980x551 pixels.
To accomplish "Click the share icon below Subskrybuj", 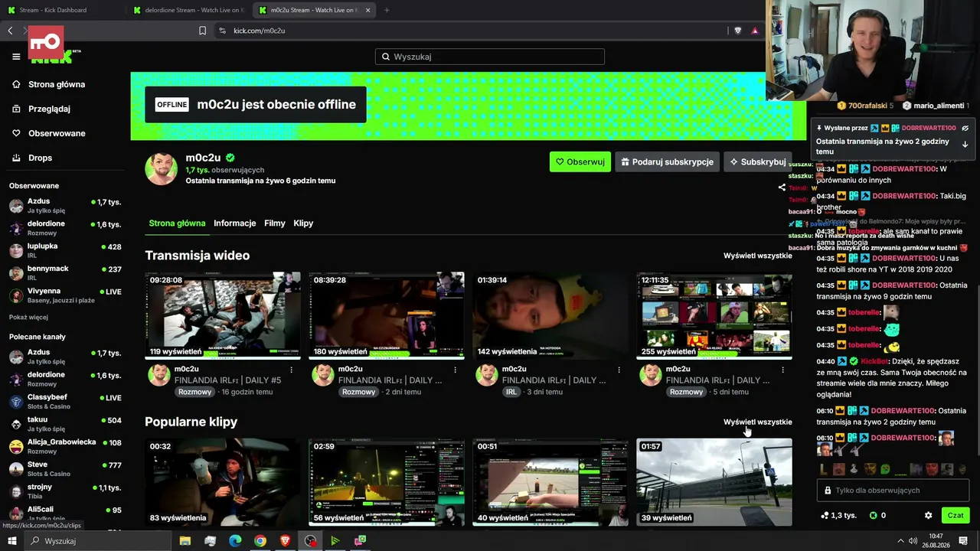I will pyautogui.click(x=782, y=187).
